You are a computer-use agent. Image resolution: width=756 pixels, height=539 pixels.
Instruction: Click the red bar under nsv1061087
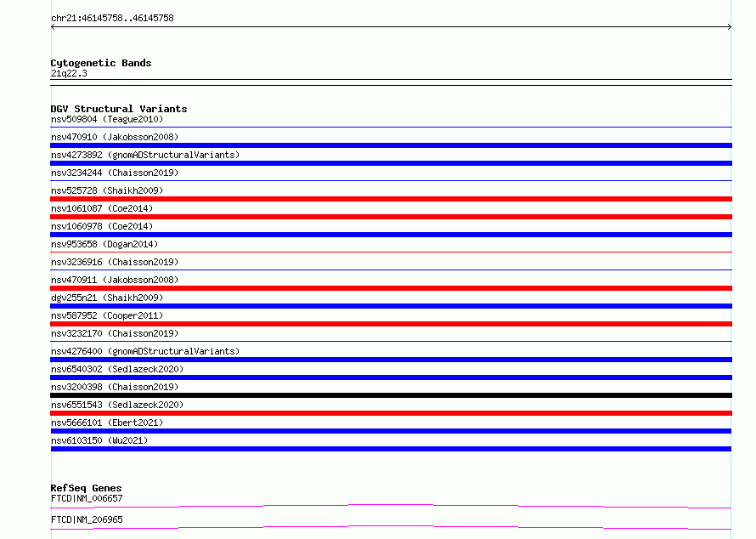point(391,217)
